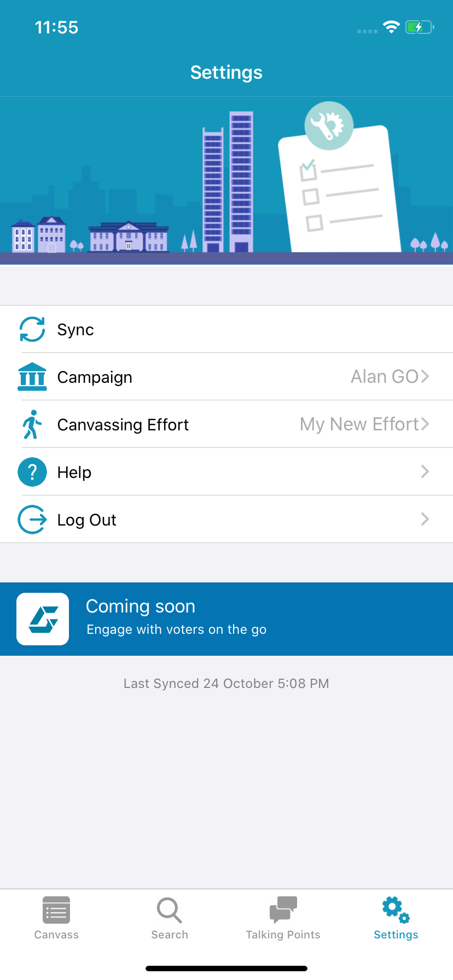
Task: Select the Canvassing Effort walking person icon
Action: tap(32, 424)
